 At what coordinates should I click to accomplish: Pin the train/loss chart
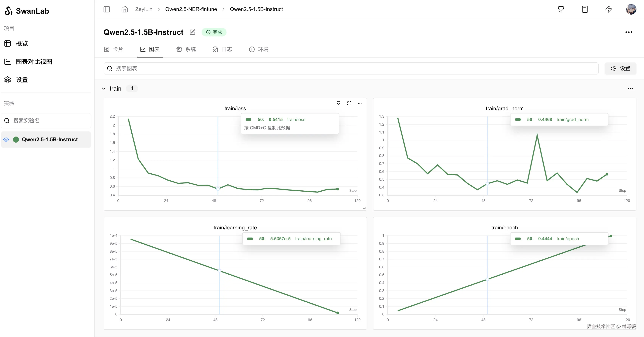338,103
